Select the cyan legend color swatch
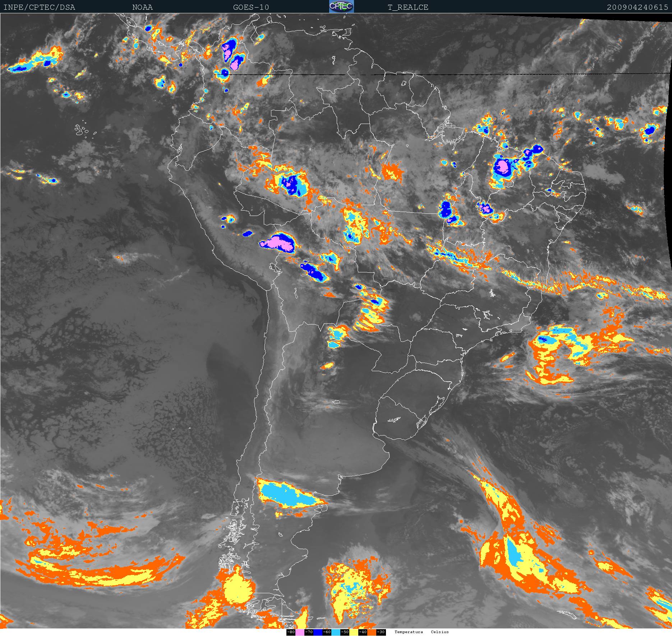Viewport: 672px width, 636px height. tap(336, 632)
